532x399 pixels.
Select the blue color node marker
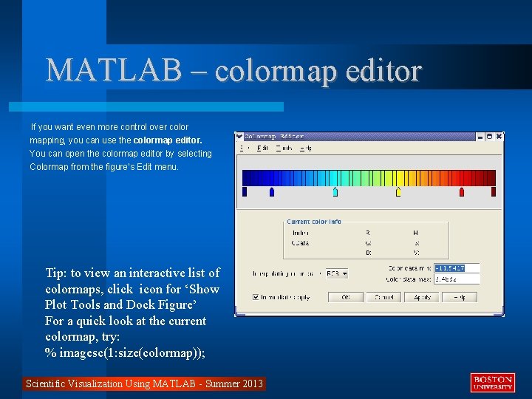pyautogui.click(x=272, y=191)
